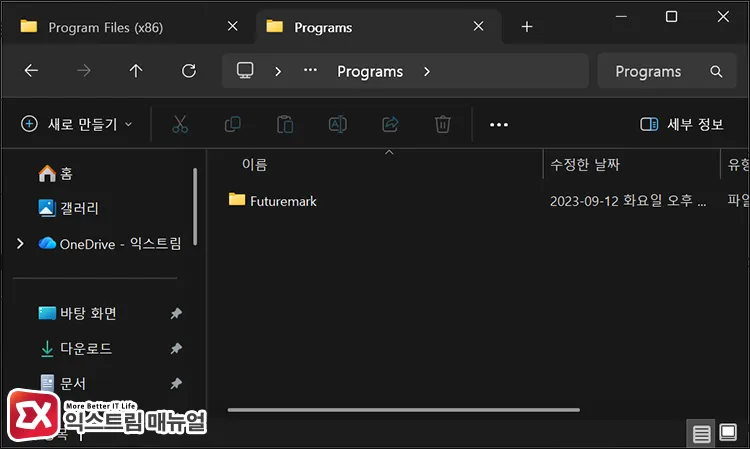Click the pin icon beside 다운로드
The width and height of the screenshot is (750, 449).
(176, 348)
